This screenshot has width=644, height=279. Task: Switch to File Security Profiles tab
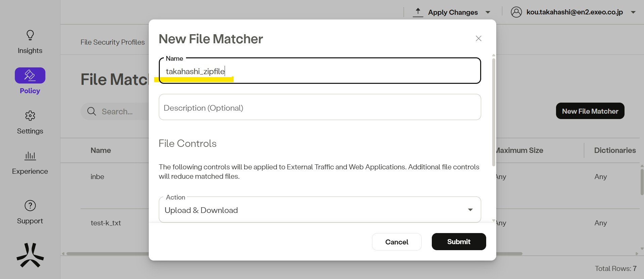pos(112,42)
